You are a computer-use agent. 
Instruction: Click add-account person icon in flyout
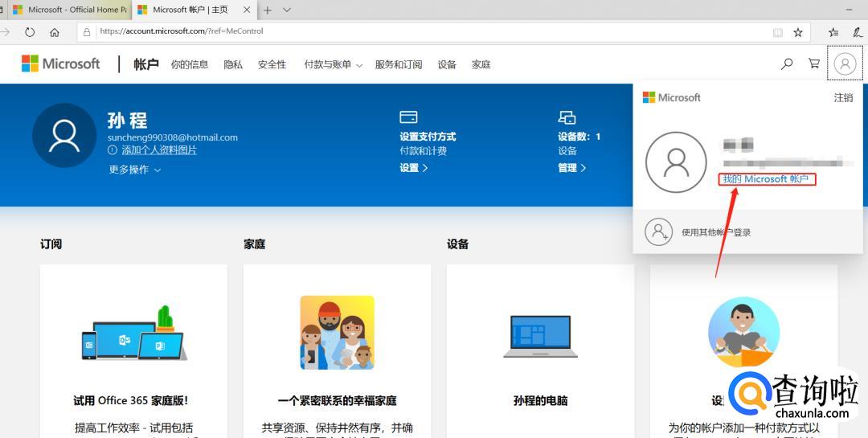[x=659, y=231]
